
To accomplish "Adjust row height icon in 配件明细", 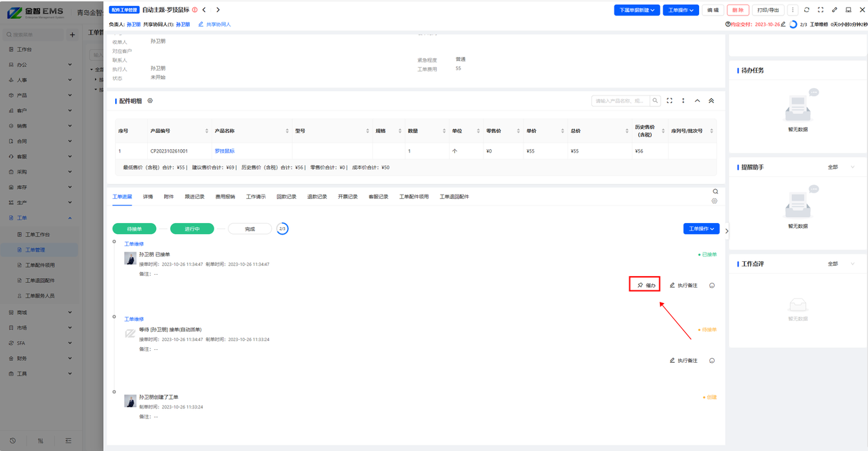I will coord(684,100).
